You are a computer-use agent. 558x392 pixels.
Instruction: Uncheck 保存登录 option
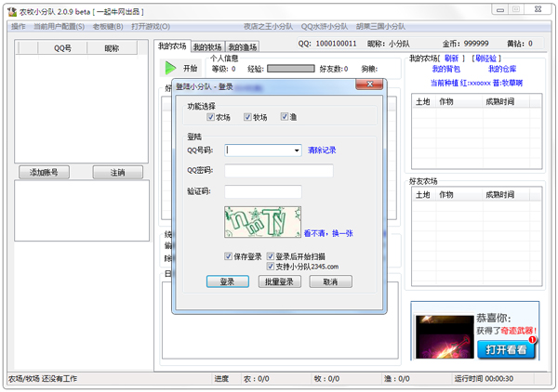[228, 255]
